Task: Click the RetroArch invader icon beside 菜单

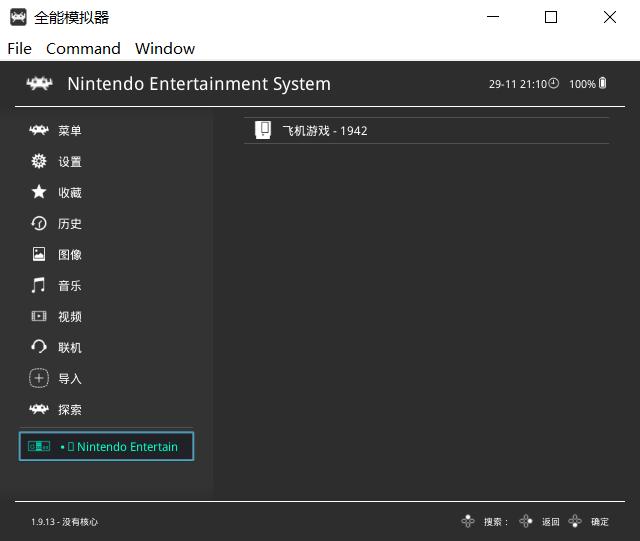Action: (x=39, y=130)
